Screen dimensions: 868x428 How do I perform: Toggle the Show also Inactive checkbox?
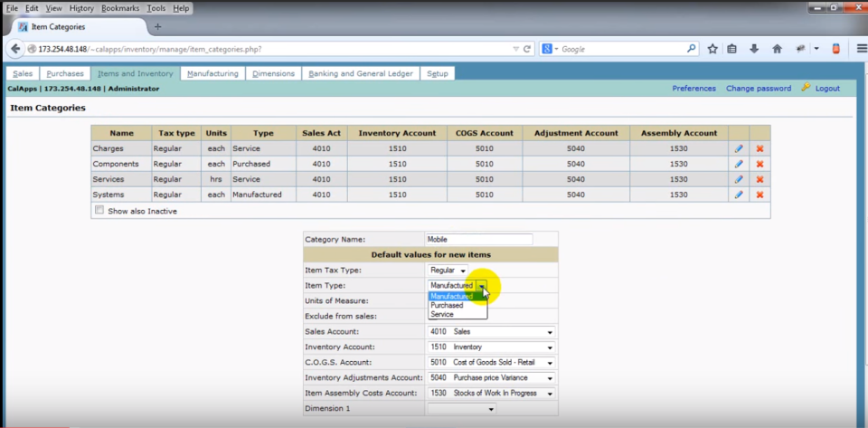point(99,210)
